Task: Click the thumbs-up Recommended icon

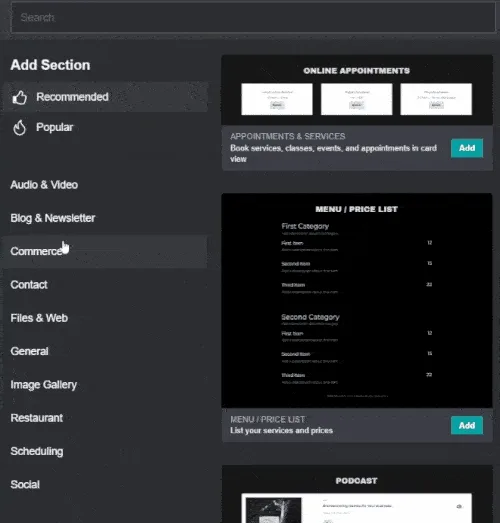Action: tap(19, 97)
